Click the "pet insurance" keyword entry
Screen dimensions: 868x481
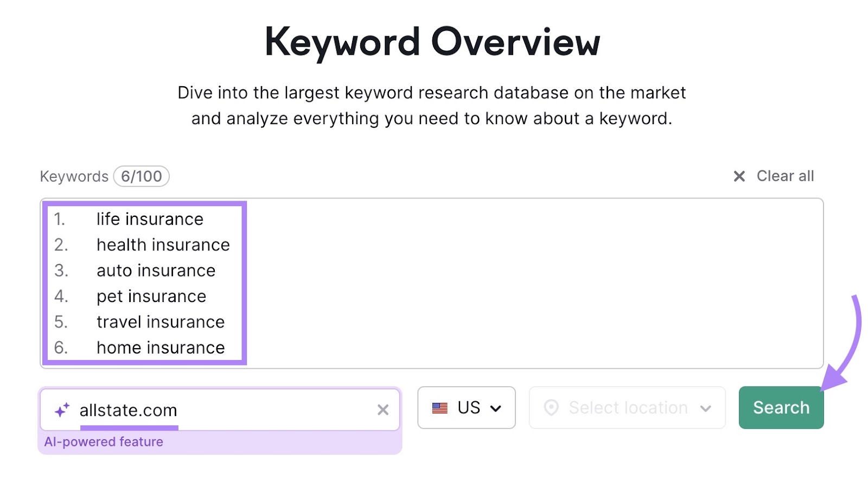tap(151, 297)
